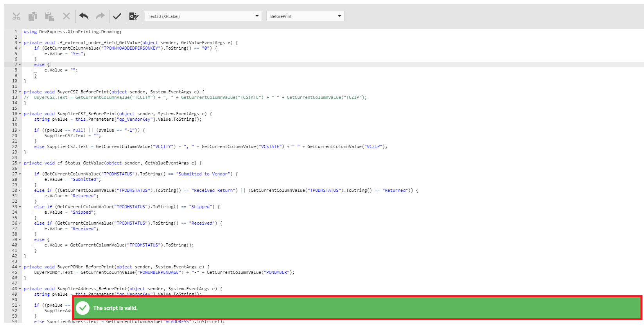Click the Cut scissors icon
This screenshot has width=644, height=325.
[x=16, y=16]
